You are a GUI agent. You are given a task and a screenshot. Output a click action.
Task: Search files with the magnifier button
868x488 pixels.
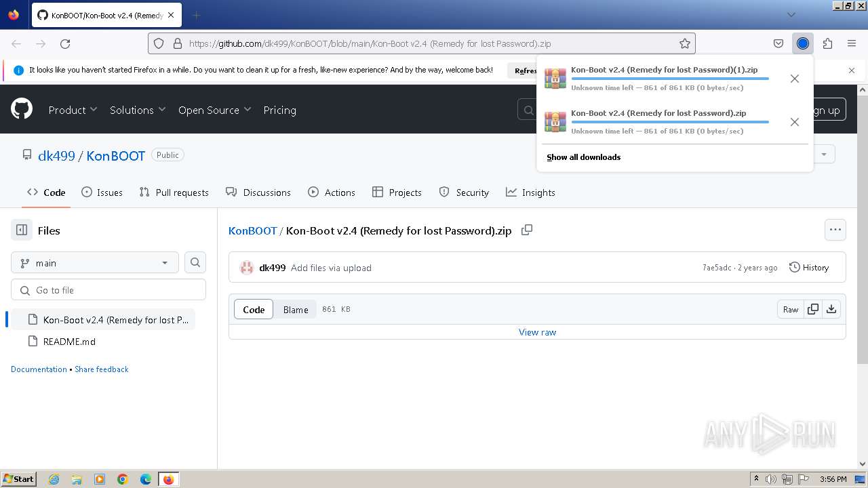[x=195, y=262]
